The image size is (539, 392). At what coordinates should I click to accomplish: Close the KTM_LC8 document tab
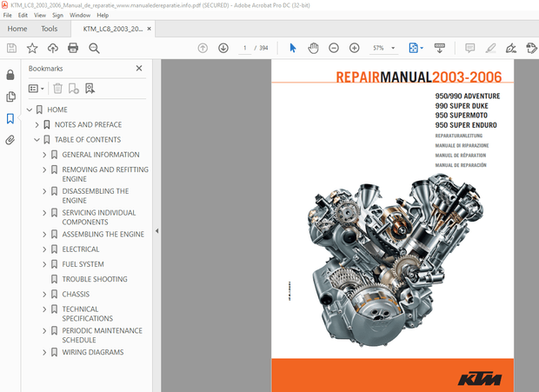coord(150,29)
